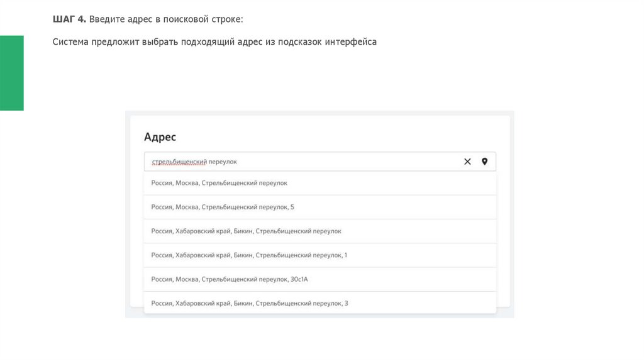
Task: Clear the address search with the X icon
Action: pyautogui.click(x=467, y=162)
